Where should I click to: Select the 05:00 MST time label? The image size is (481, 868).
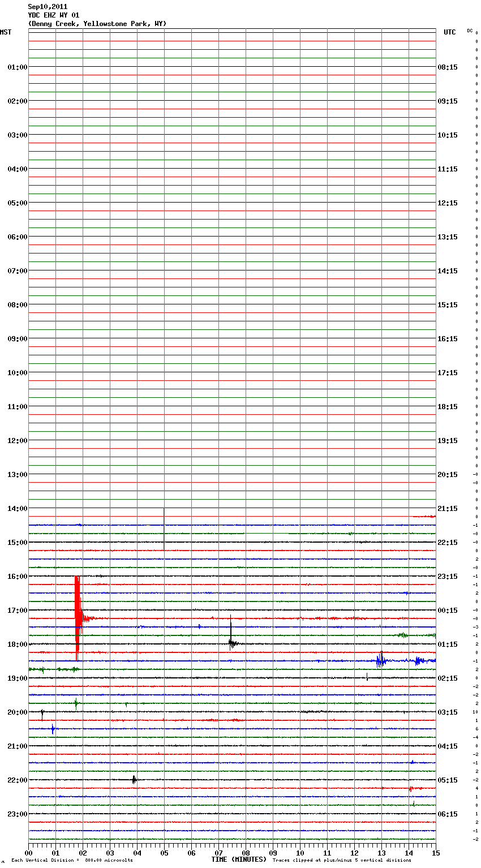pyautogui.click(x=17, y=203)
